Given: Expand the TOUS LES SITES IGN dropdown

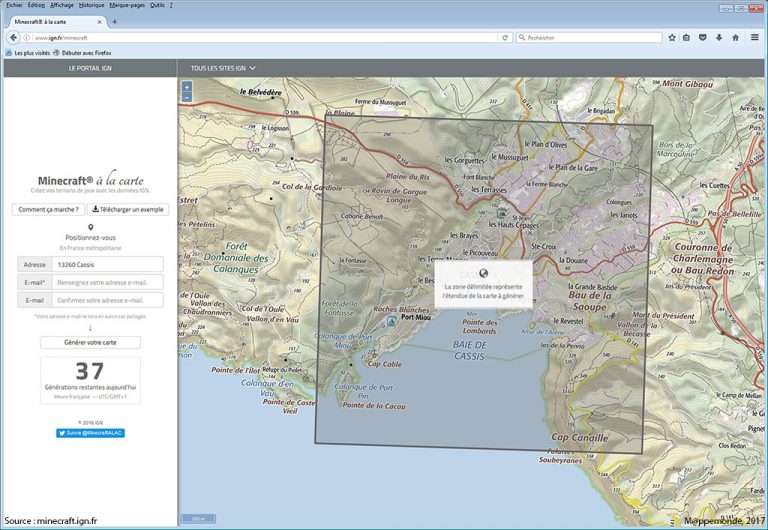Looking at the screenshot, I should coord(223,68).
